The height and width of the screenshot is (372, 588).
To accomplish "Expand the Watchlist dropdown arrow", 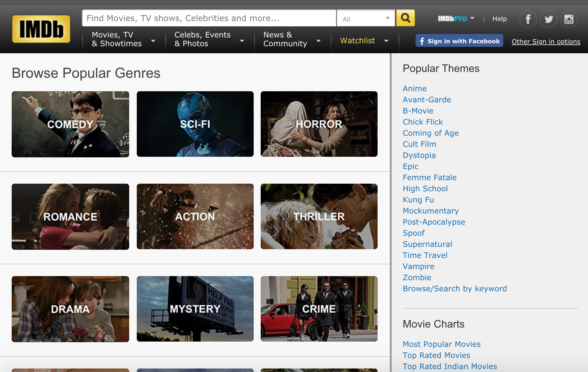I will [x=386, y=41].
